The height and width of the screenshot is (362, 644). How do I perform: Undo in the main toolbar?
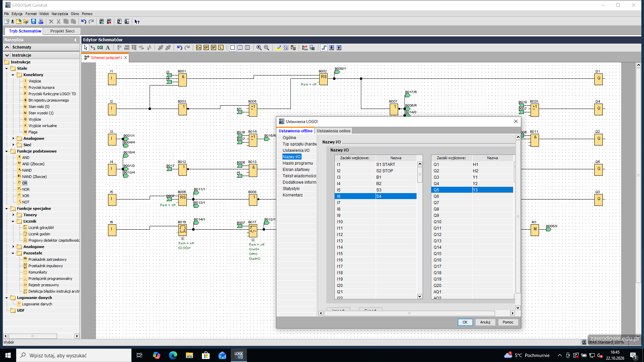pos(84,21)
